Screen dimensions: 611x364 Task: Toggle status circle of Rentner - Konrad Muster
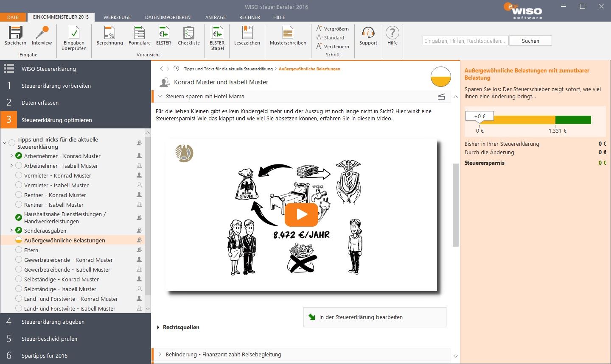click(x=19, y=195)
